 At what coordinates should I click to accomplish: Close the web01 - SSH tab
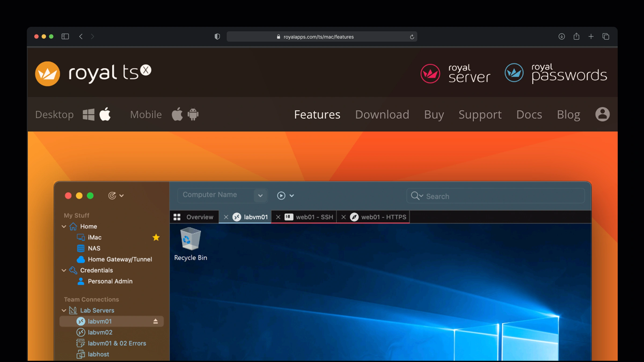click(x=278, y=217)
